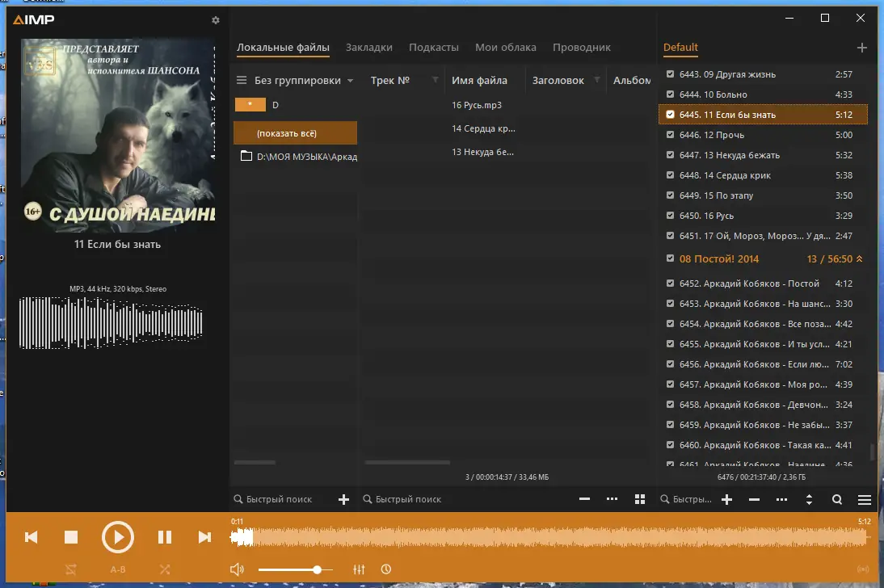Screen dimensions: 884x588
Task: Click the album cover art
Action: coord(118,136)
